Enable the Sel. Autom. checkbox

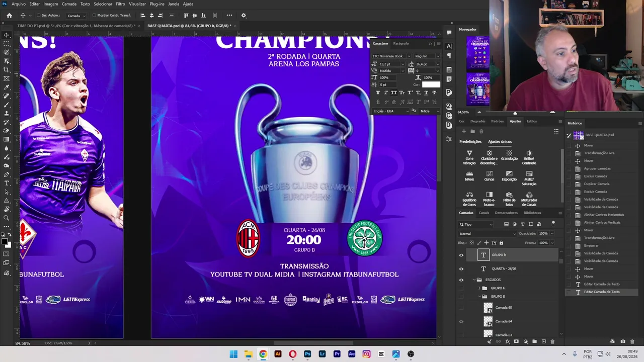38,16
